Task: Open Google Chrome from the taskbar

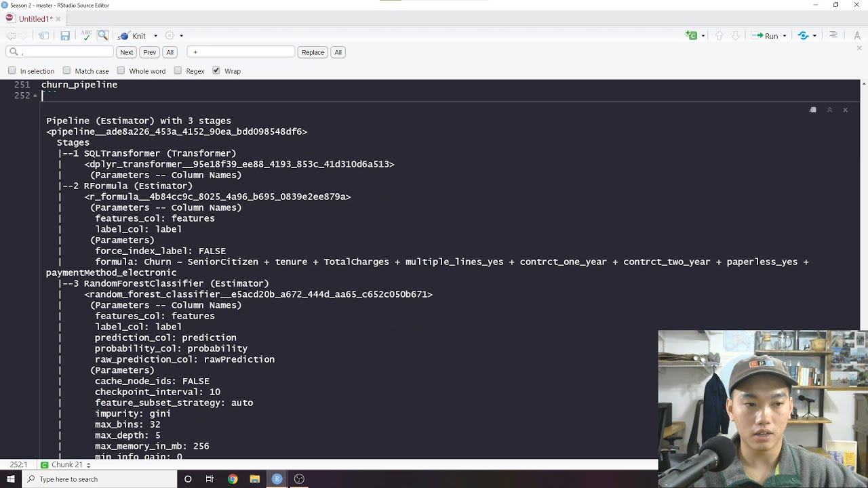Action: 233,479
